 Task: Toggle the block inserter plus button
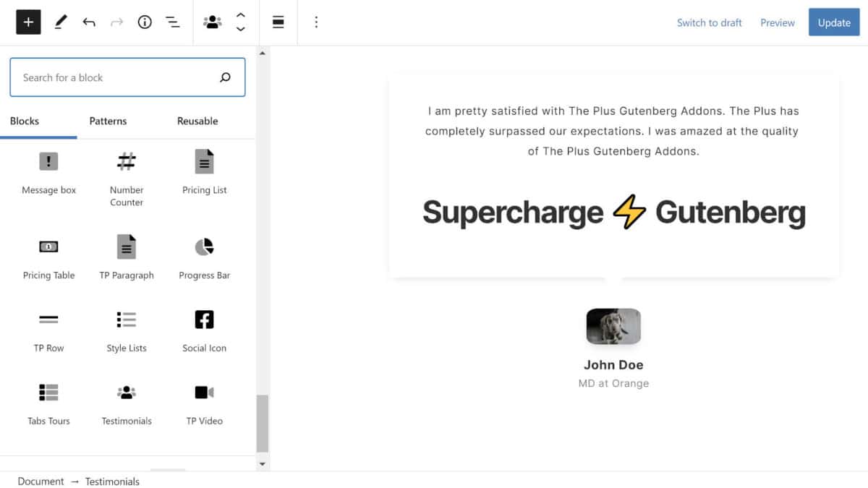click(28, 22)
